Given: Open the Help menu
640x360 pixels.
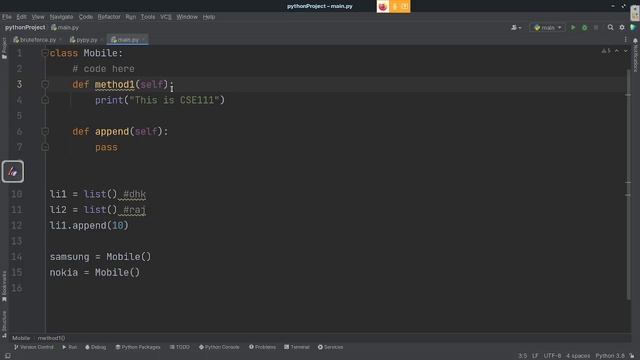Looking at the screenshot, I should coord(209,17).
